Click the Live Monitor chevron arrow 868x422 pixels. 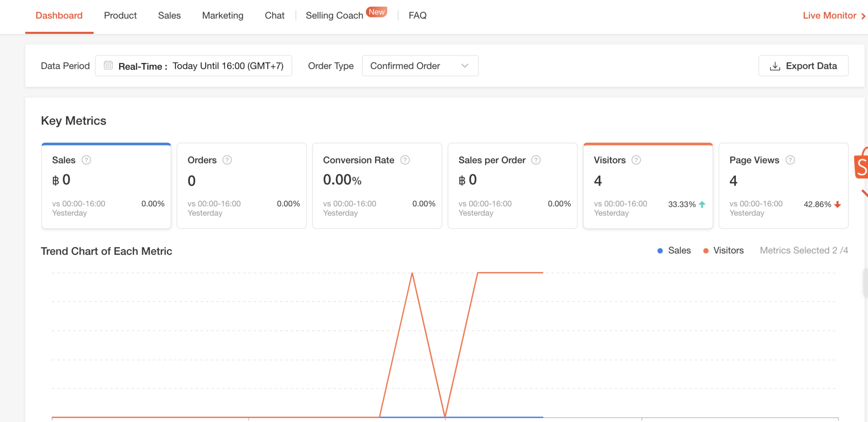(x=863, y=16)
